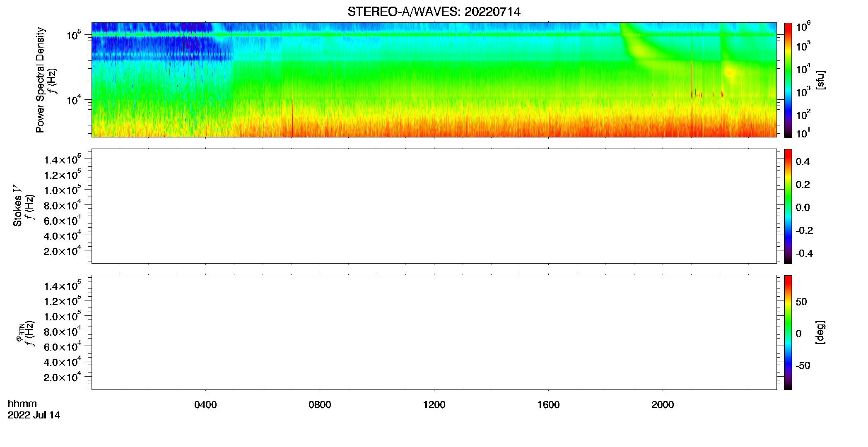The image size is (868, 447).
Task: Click the [deg] color bar of the φ panel
Action: click(788, 332)
